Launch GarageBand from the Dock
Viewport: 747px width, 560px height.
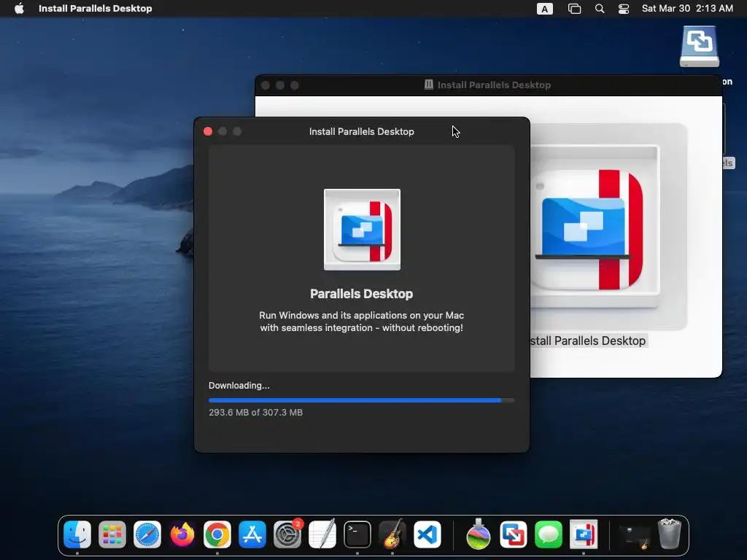pyautogui.click(x=392, y=534)
